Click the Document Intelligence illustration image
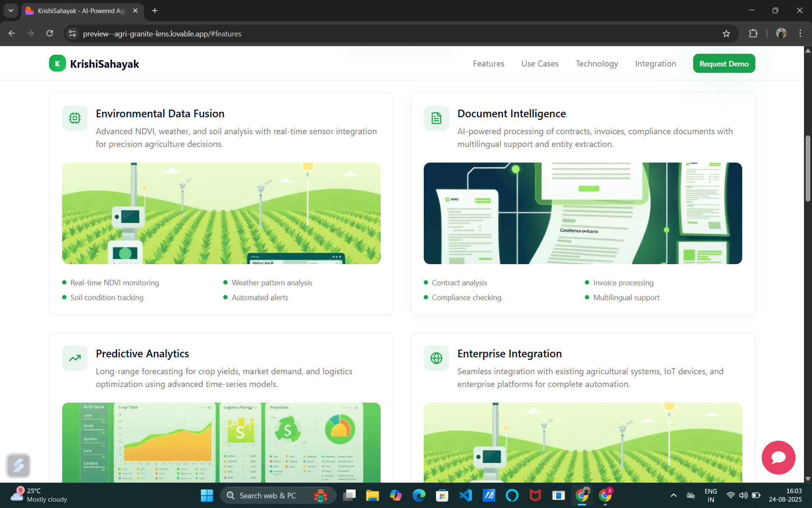The image size is (812, 508). [x=582, y=213]
